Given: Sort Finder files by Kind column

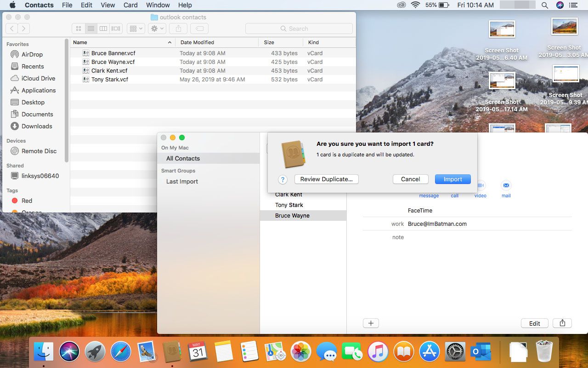Looking at the screenshot, I should click(329, 42).
